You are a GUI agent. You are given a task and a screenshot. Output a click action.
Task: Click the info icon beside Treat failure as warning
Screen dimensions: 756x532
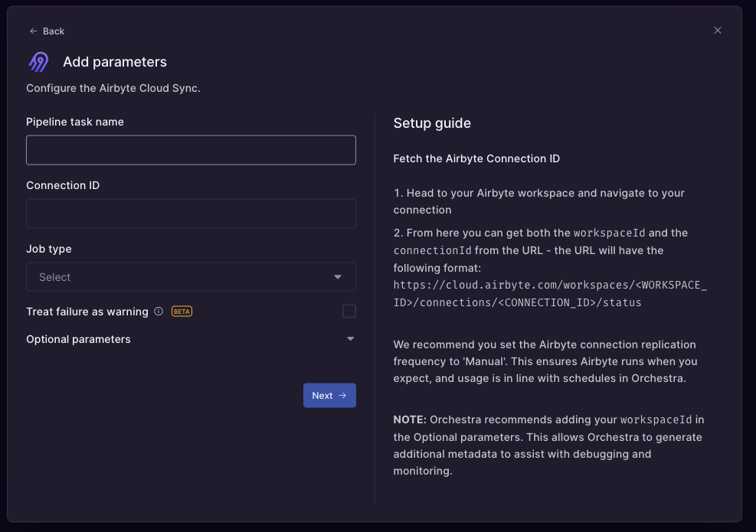[159, 312]
